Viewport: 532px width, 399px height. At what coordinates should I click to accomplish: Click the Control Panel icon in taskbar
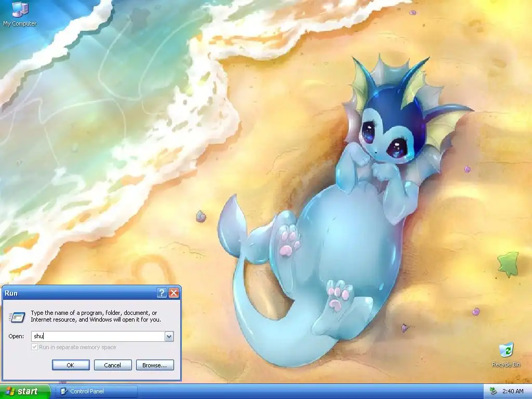63,391
